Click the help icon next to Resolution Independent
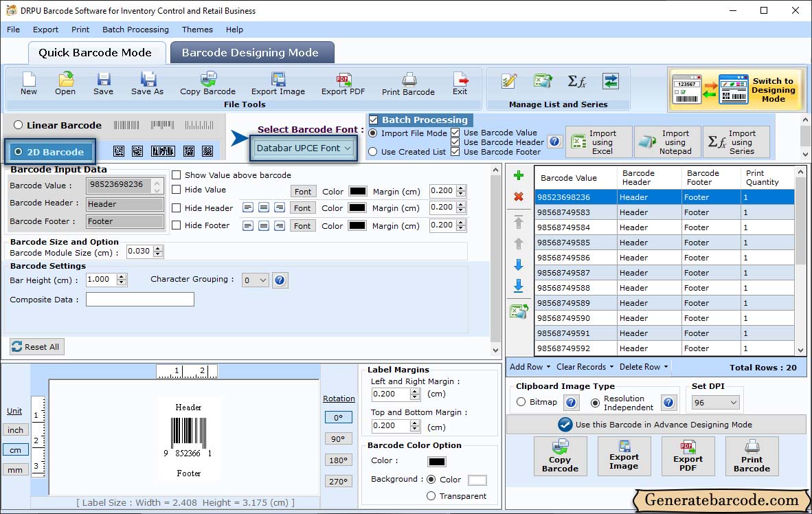 point(668,403)
